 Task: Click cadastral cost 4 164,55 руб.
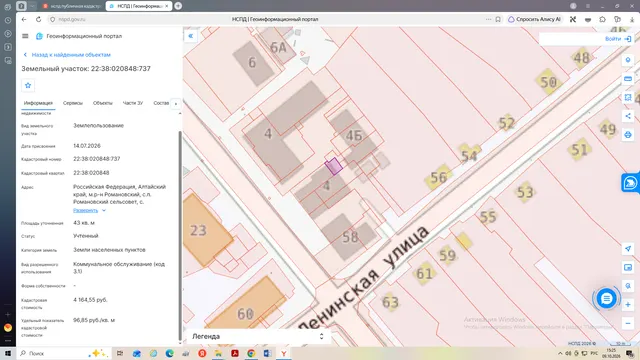90,300
